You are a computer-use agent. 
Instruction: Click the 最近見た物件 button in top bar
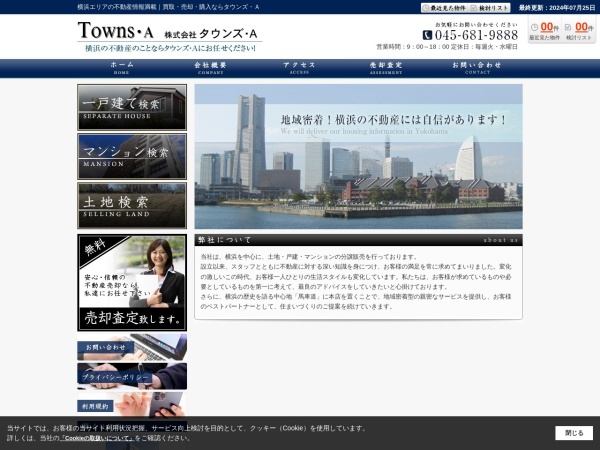point(445,8)
